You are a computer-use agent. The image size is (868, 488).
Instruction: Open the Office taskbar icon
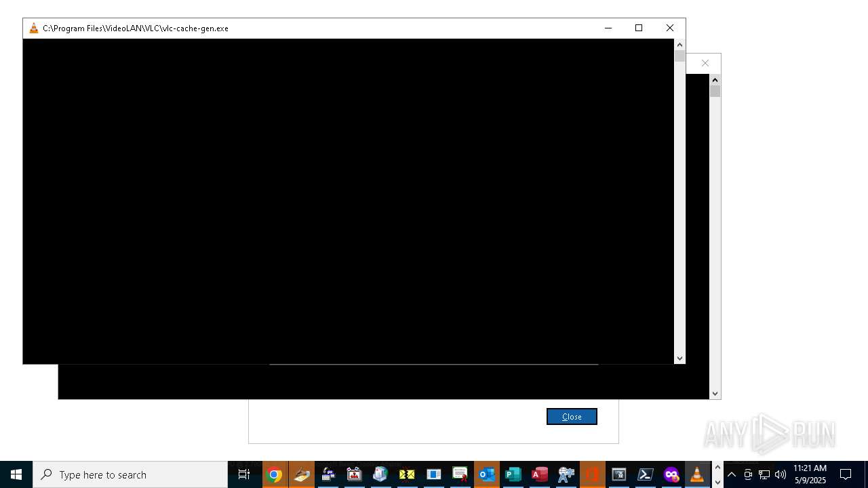pyautogui.click(x=593, y=474)
